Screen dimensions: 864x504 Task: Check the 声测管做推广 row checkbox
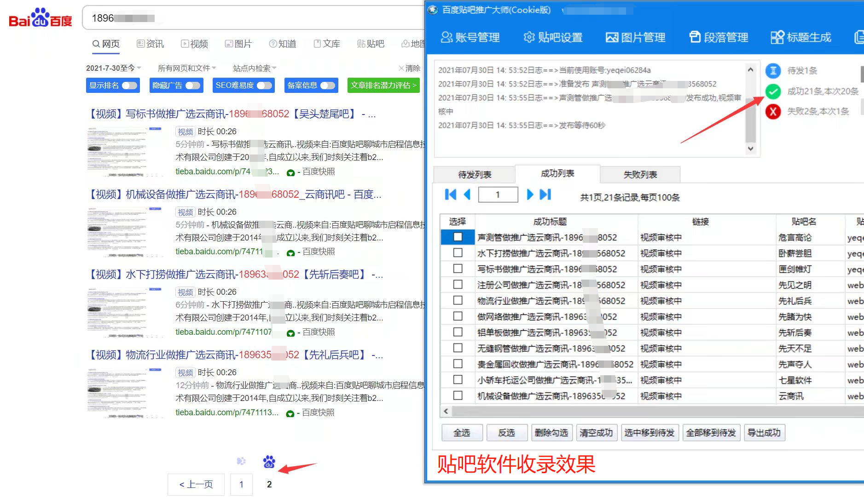pos(458,237)
